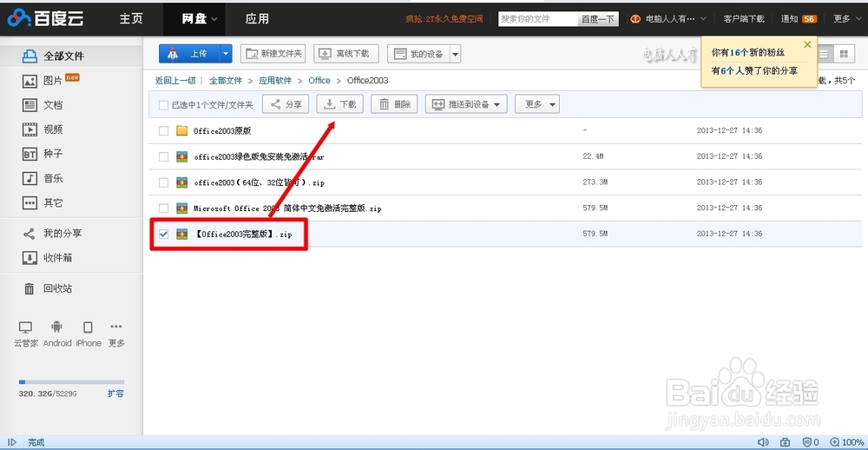The height and width of the screenshot is (450, 868).
Task: Click the 删除 delete button
Action: (394, 104)
